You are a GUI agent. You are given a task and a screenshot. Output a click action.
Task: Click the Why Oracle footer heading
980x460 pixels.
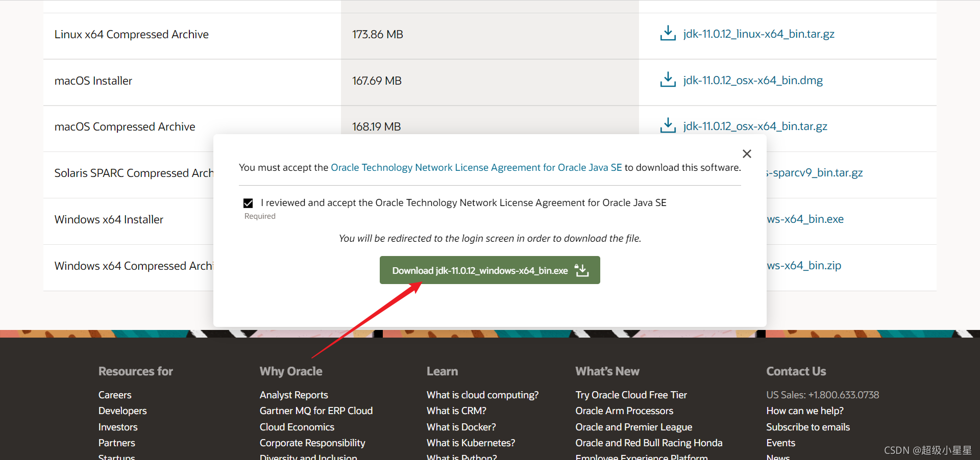tap(291, 371)
